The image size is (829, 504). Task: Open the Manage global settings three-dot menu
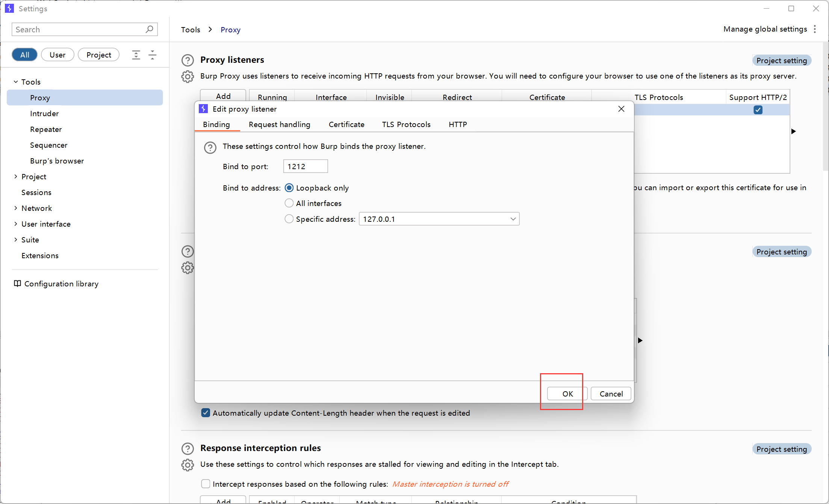815,29
